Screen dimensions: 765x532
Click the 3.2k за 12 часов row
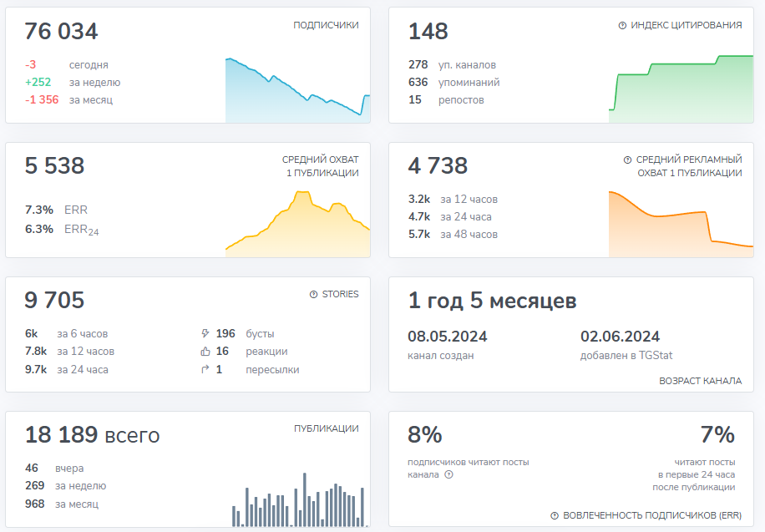tap(453, 199)
